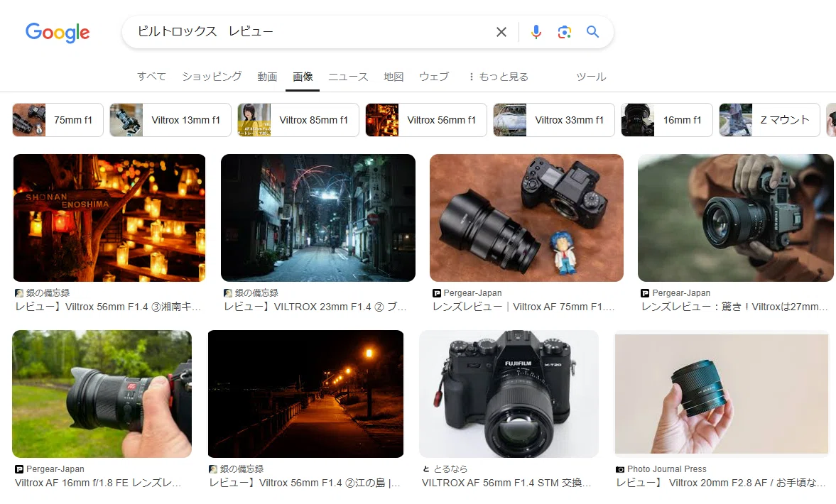The image size is (836, 504).
Task: Switch to 動画 tab
Action: point(267,77)
